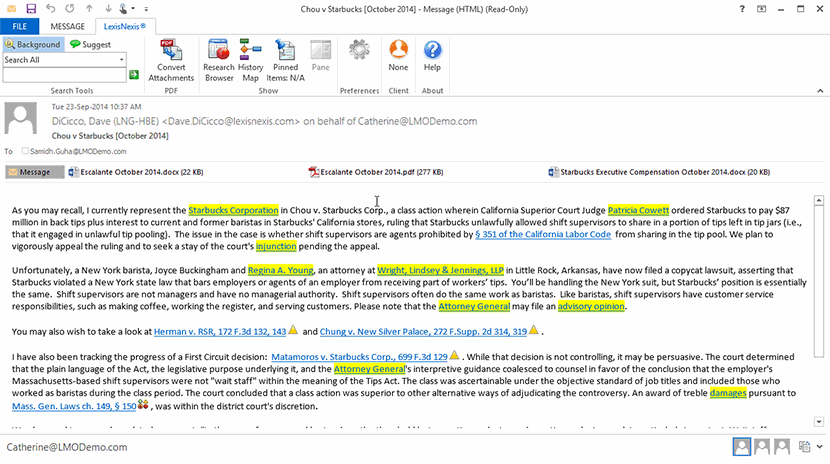
Task: Click the Client None icon
Action: point(398,56)
